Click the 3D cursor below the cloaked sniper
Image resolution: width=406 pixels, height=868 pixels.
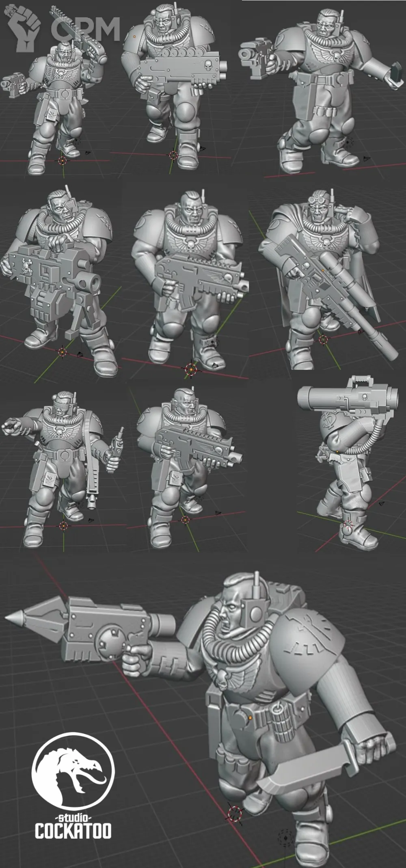pos(323,340)
